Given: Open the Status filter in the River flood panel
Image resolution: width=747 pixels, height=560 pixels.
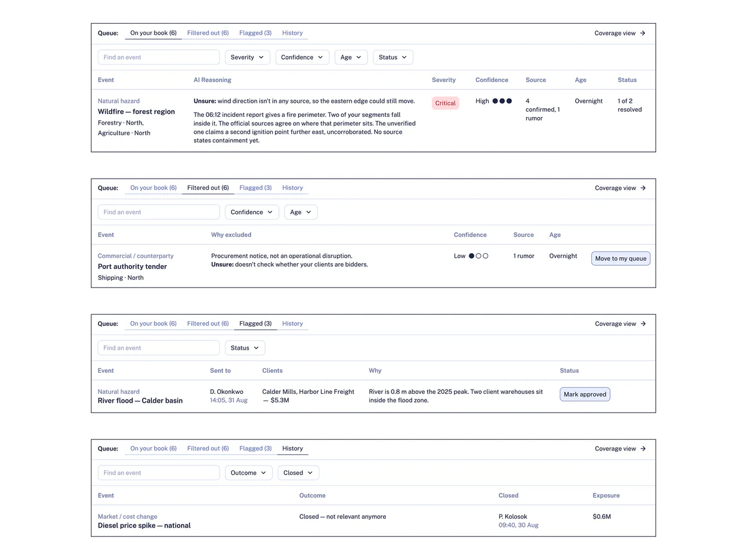Looking at the screenshot, I should click(245, 348).
